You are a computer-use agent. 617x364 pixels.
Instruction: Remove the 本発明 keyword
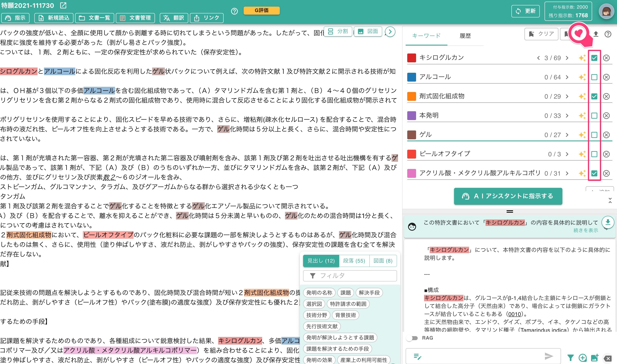606,115
